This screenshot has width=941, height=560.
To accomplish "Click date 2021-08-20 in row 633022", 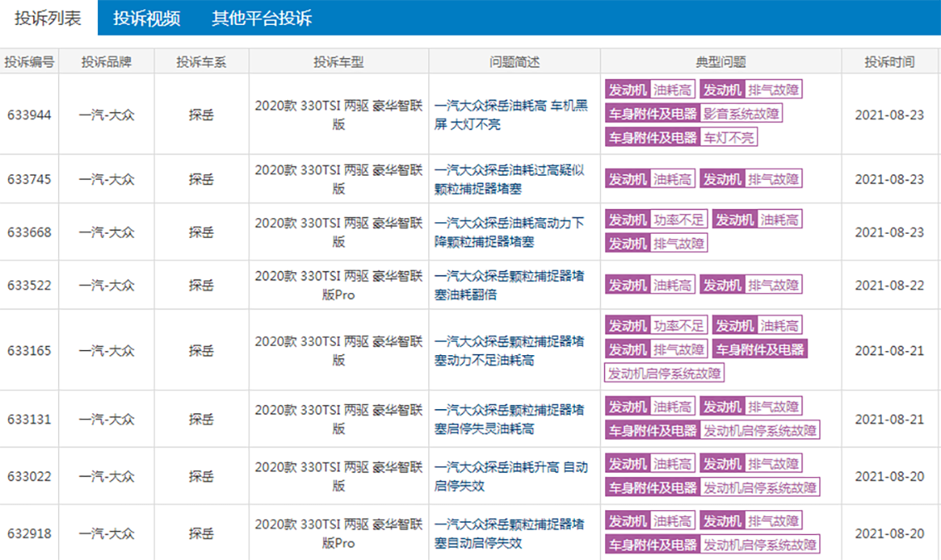I will pyautogui.click(x=890, y=476).
